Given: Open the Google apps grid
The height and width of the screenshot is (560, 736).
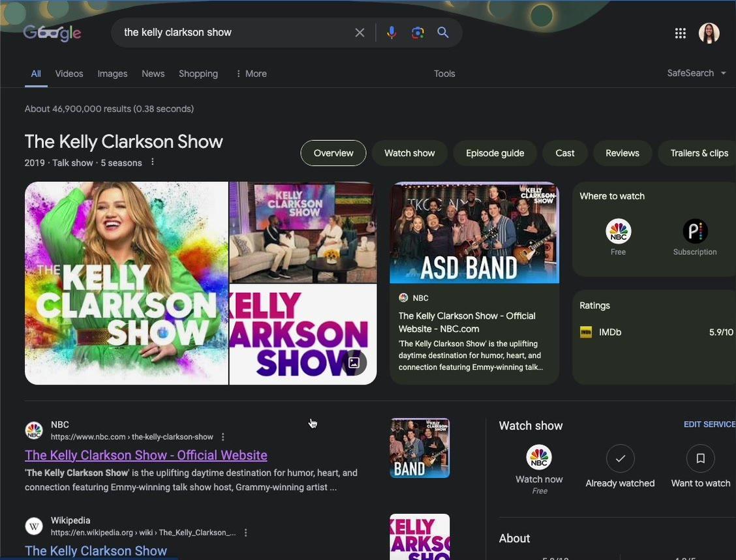Looking at the screenshot, I should (680, 33).
